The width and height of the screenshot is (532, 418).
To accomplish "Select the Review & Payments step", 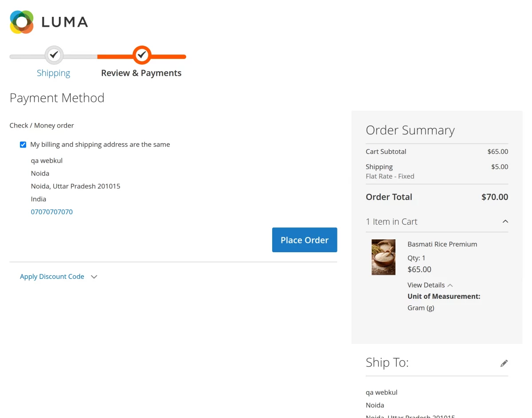I will [141, 73].
